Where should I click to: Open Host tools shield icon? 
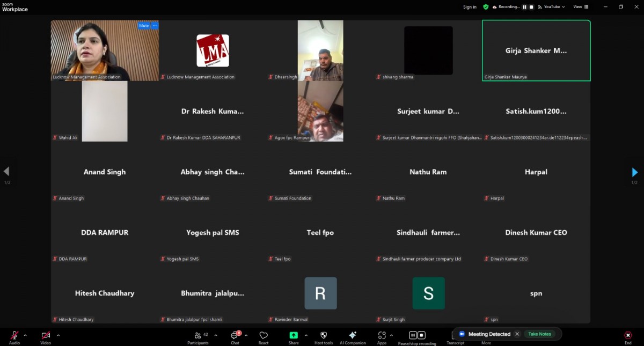pyautogui.click(x=324, y=335)
